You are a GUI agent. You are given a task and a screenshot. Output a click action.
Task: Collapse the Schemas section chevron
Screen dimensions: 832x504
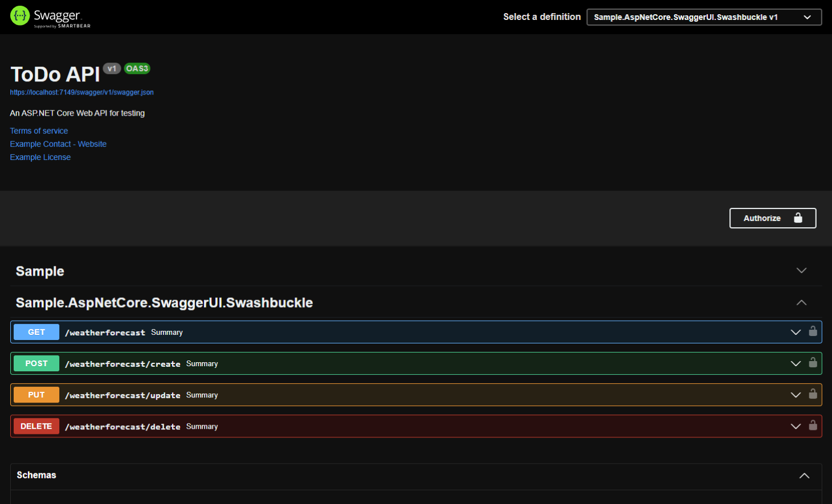pos(805,476)
